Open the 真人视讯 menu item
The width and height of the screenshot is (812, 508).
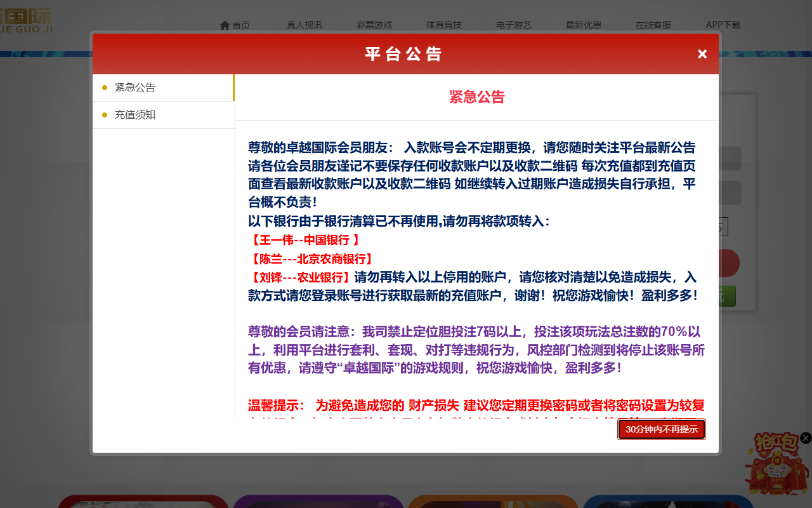(304, 25)
